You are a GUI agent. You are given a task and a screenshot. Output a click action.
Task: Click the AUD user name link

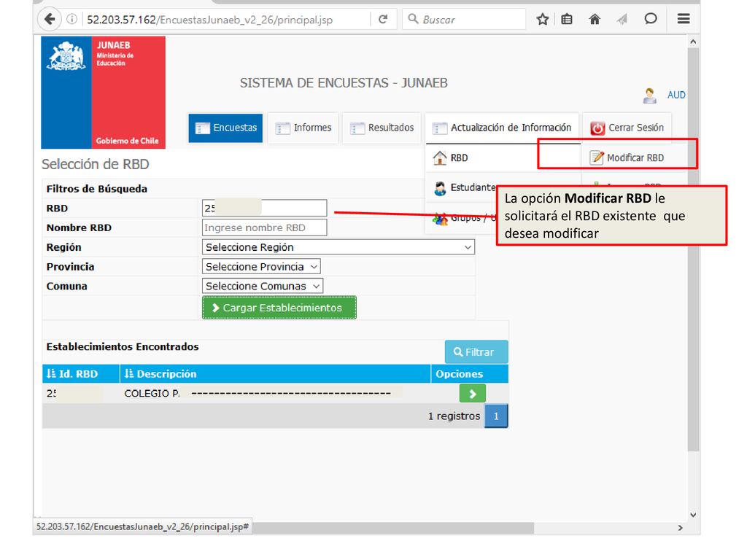676,95
